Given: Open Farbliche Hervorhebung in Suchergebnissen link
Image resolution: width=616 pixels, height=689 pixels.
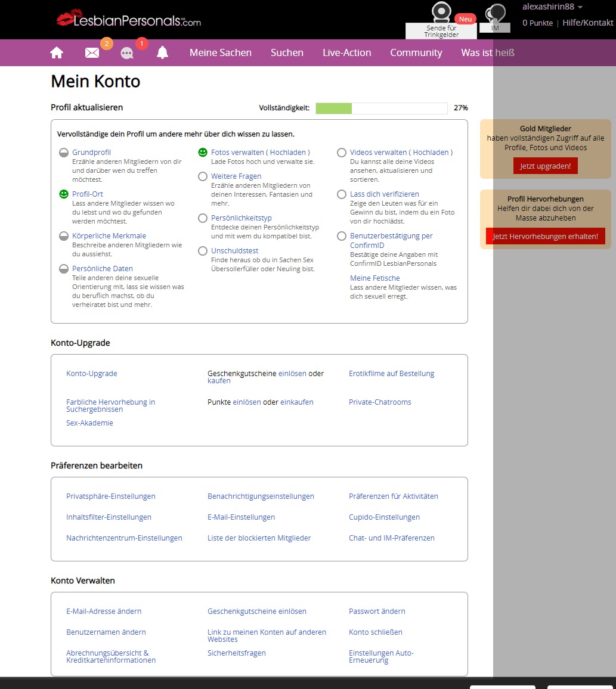Looking at the screenshot, I should (110, 405).
